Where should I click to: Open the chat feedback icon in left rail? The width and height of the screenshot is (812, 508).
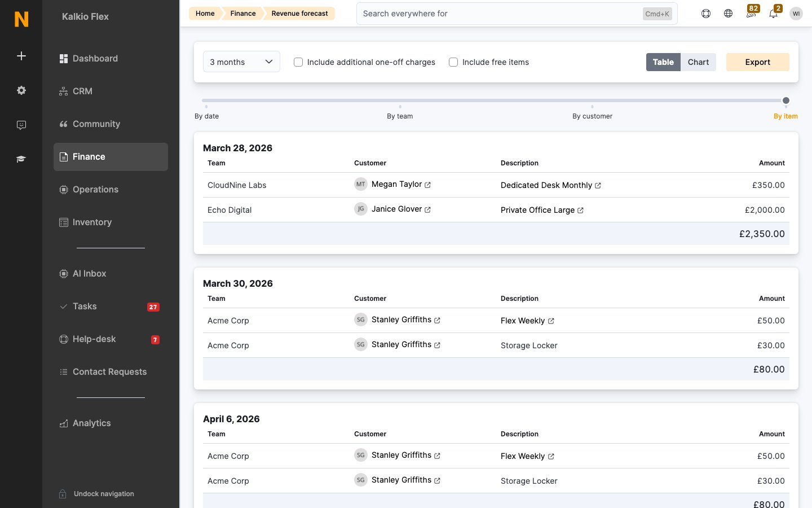coord(21,125)
